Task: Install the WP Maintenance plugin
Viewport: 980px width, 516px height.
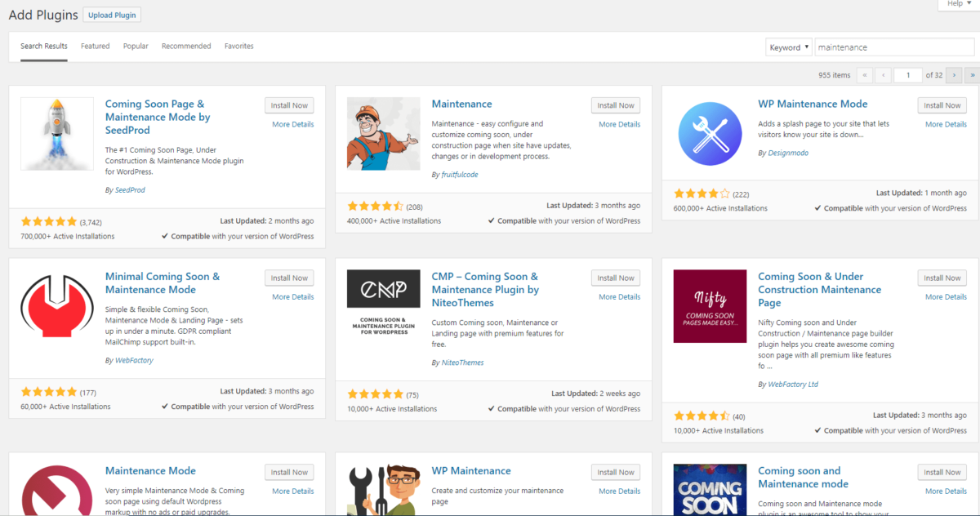Action: 616,472
